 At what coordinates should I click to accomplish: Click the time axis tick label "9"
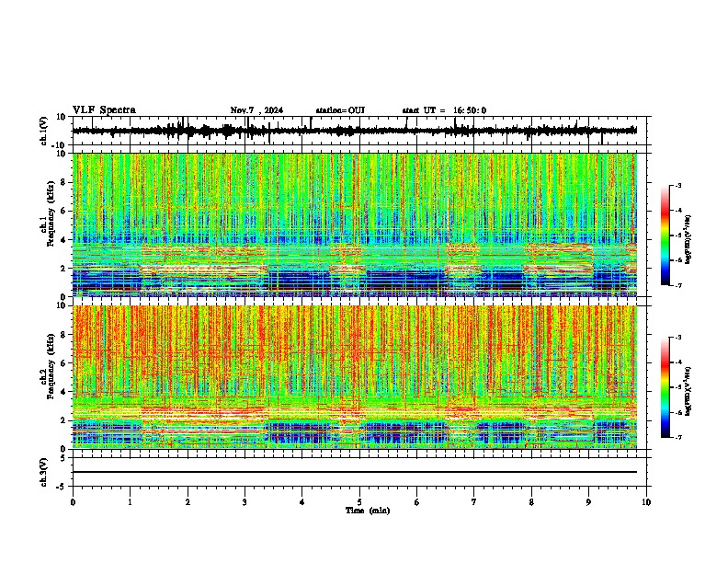588,502
